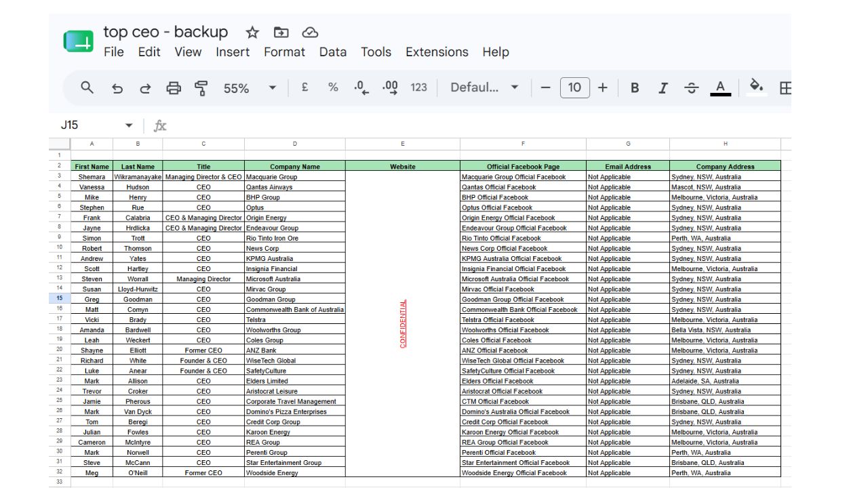Toggle strikethrough formatting
868x488 pixels.
[x=691, y=88]
